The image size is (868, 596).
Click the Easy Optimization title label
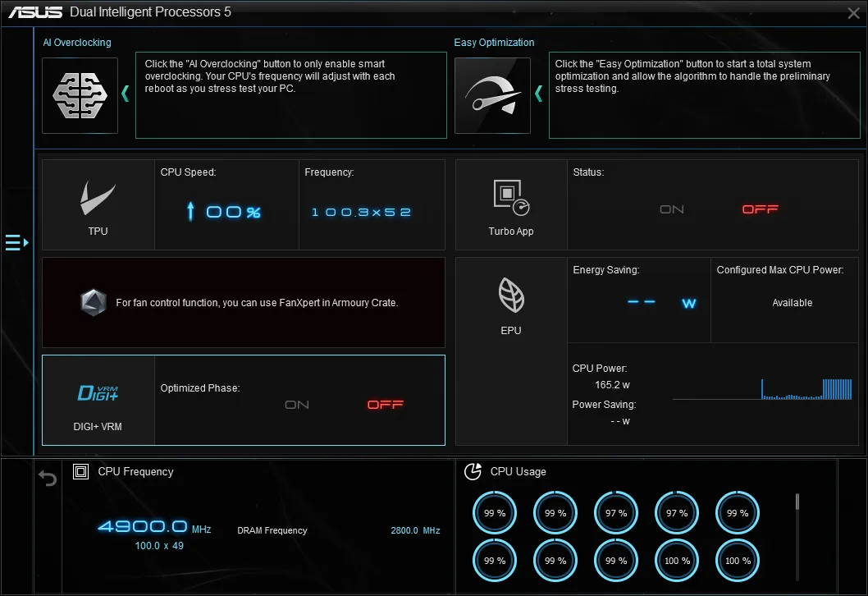pyautogui.click(x=494, y=43)
